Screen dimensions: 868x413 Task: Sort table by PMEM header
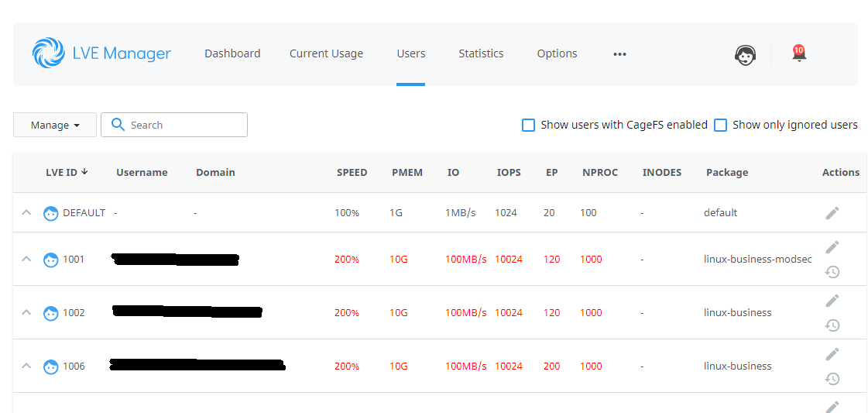[x=407, y=172]
